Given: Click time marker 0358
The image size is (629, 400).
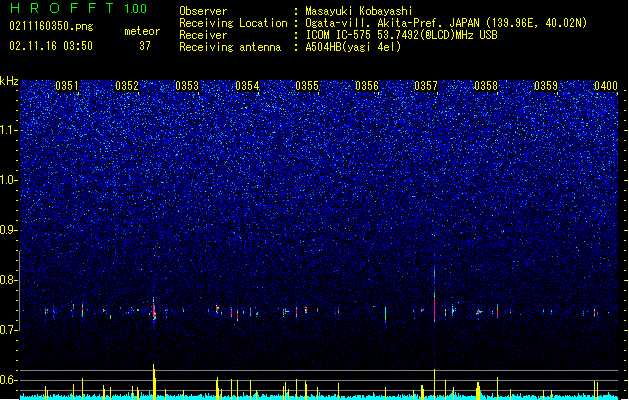Looking at the screenshot, I should (x=486, y=86).
